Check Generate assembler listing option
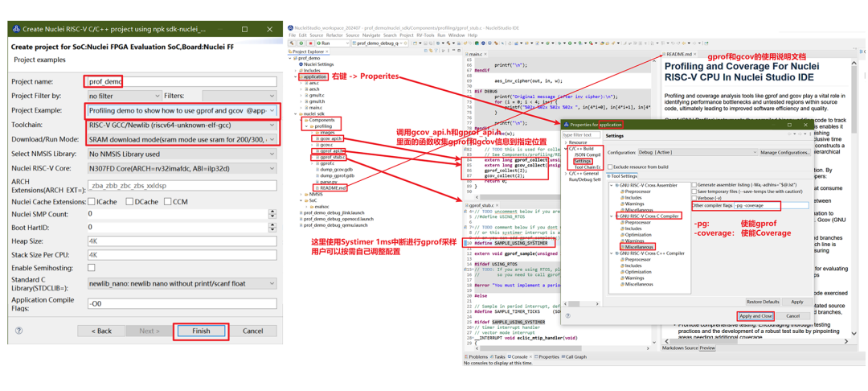Screen dimensions: 868x391 click(694, 184)
